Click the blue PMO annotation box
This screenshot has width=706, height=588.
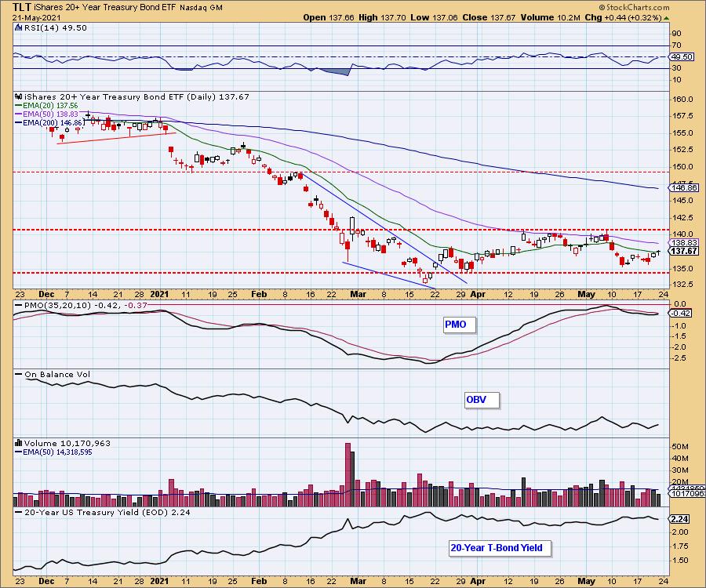(x=459, y=325)
